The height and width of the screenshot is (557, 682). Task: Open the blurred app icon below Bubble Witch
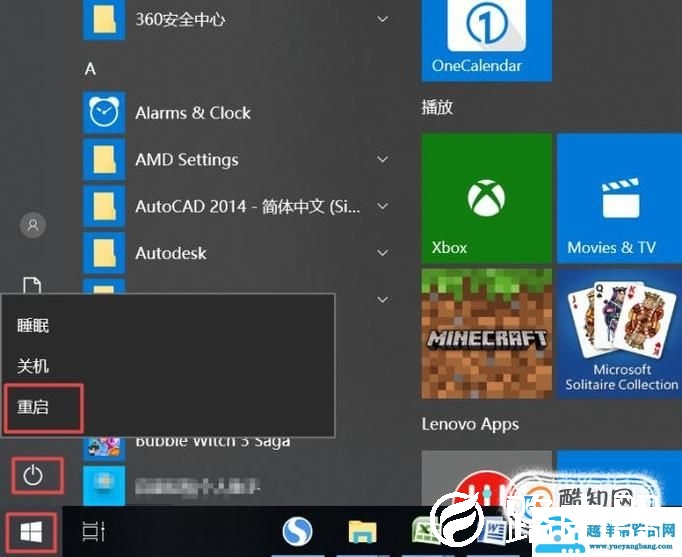click(x=104, y=486)
